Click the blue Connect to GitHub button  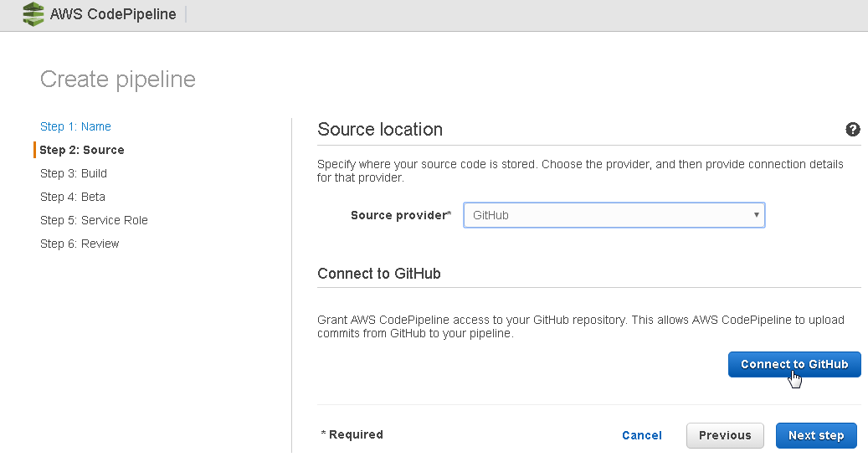pos(794,364)
